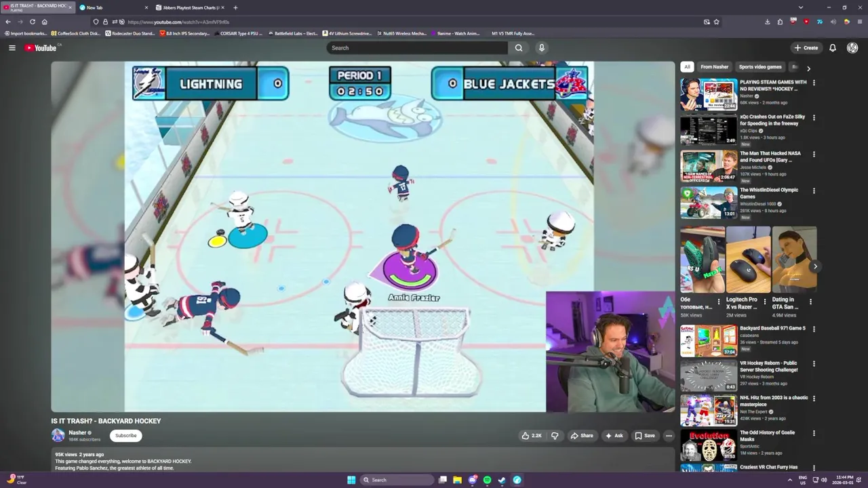Image resolution: width=868 pixels, height=488 pixels.
Task: Open browser home page
Action: coord(45,22)
